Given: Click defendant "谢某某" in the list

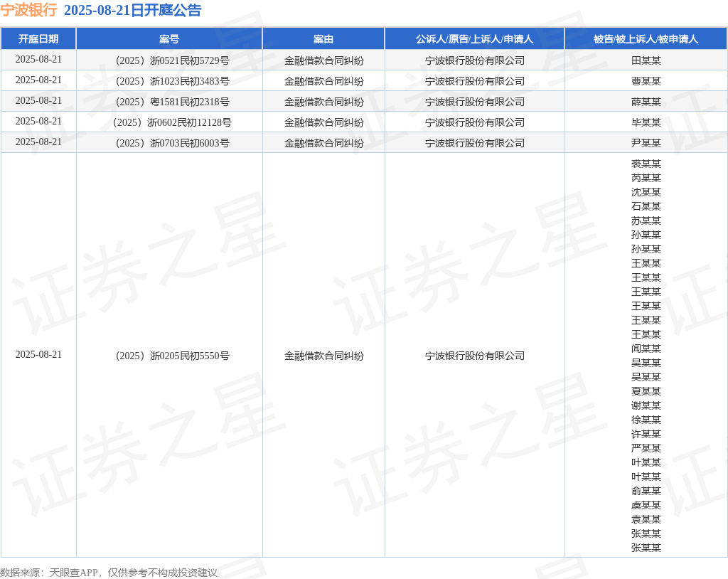Looking at the screenshot, I should pos(646,405).
